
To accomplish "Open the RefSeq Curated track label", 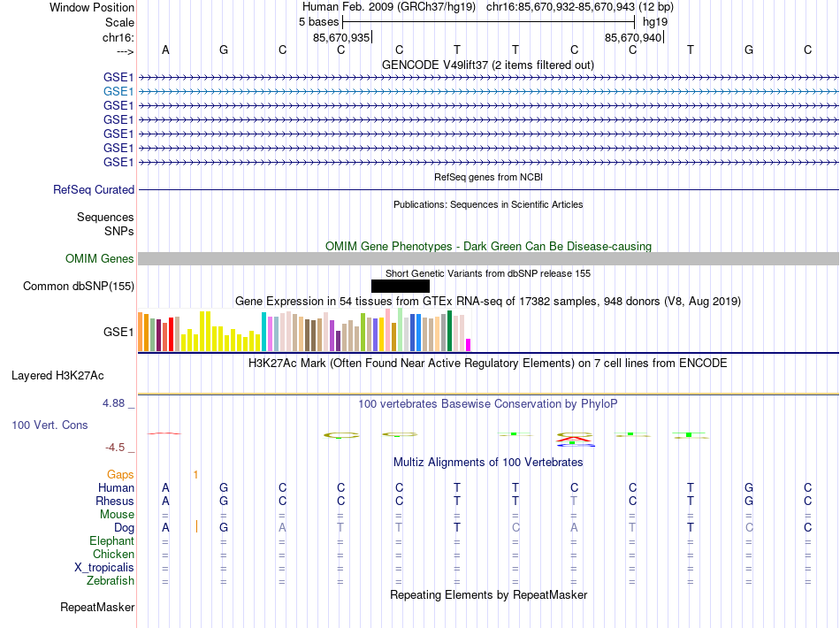I will coord(94,189).
